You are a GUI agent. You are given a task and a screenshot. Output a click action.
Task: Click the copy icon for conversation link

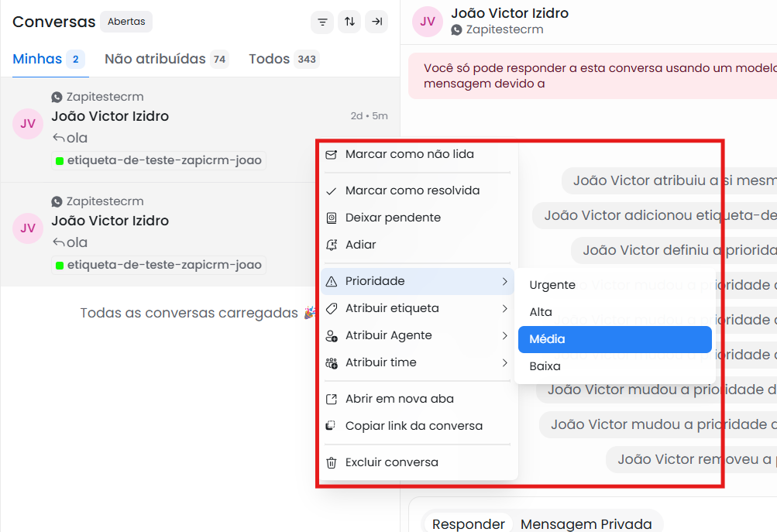(x=331, y=426)
